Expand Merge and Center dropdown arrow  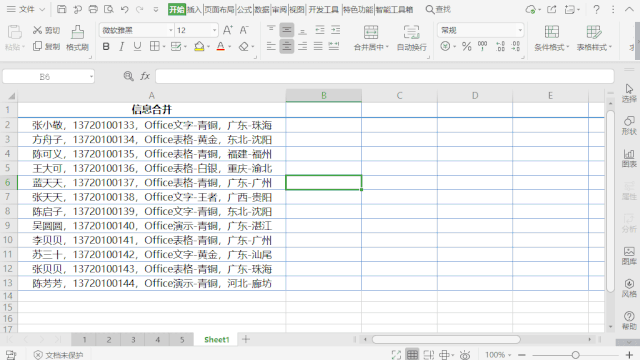[x=387, y=47]
